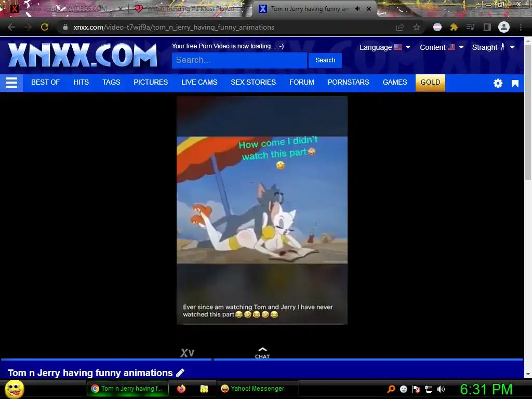The width and height of the screenshot is (532, 399).
Task: Select the Chrome Tom n Jerry taskbar item
Action: click(128, 389)
